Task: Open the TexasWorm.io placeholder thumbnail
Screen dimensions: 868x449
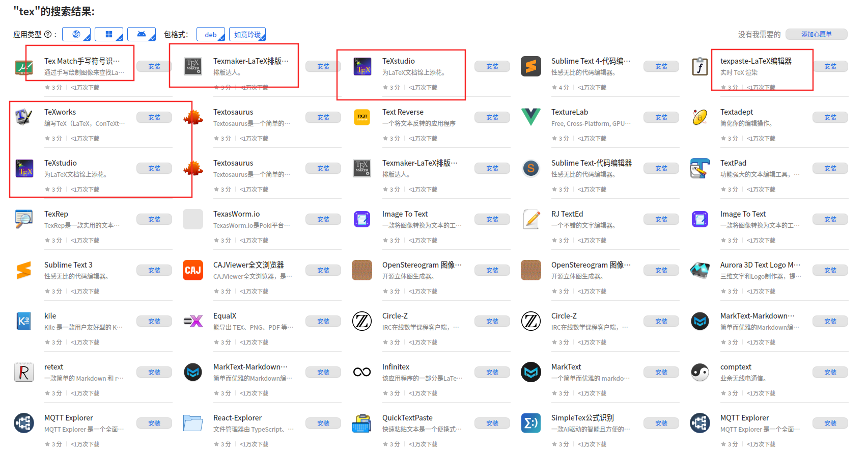Action: pos(193,220)
